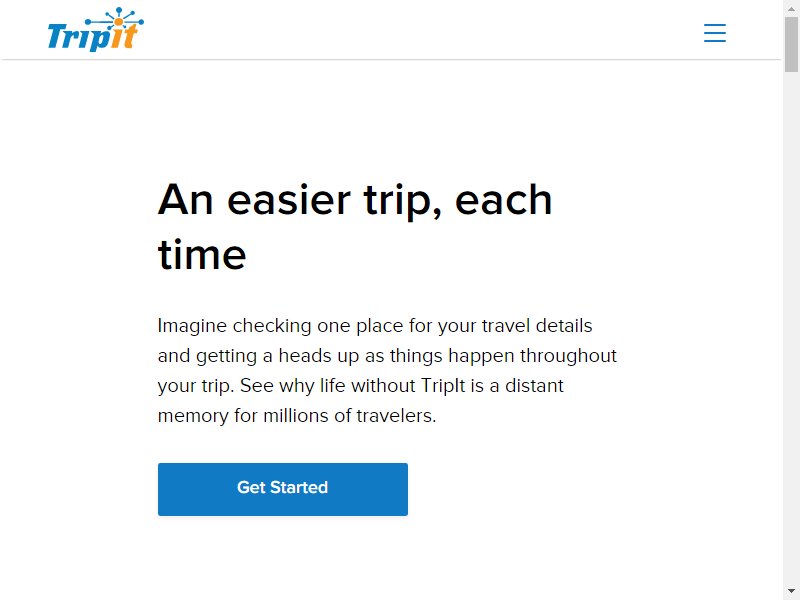
Task: Click the vertical scrollbar thumb
Action: point(791,44)
